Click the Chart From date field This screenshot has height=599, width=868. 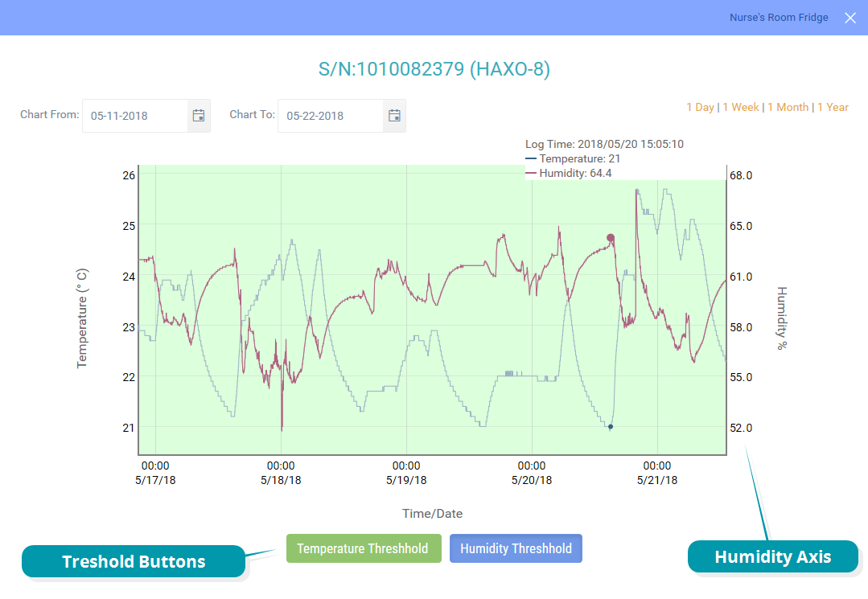pyautogui.click(x=135, y=116)
